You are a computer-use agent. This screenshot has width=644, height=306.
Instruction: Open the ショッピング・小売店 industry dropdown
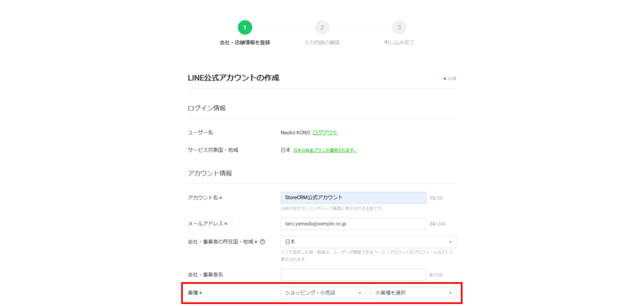[323, 293]
